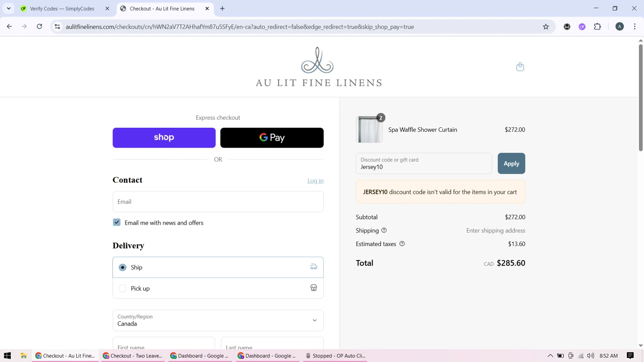Image resolution: width=644 pixels, height=362 pixels.
Task: Click the Checkout Au Lit Fine taskbar item
Action: [65, 356]
